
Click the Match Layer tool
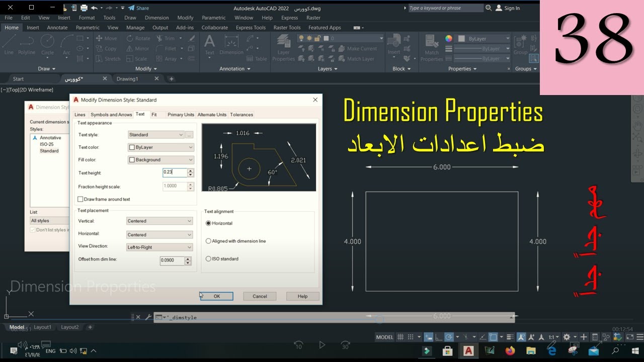356,59
